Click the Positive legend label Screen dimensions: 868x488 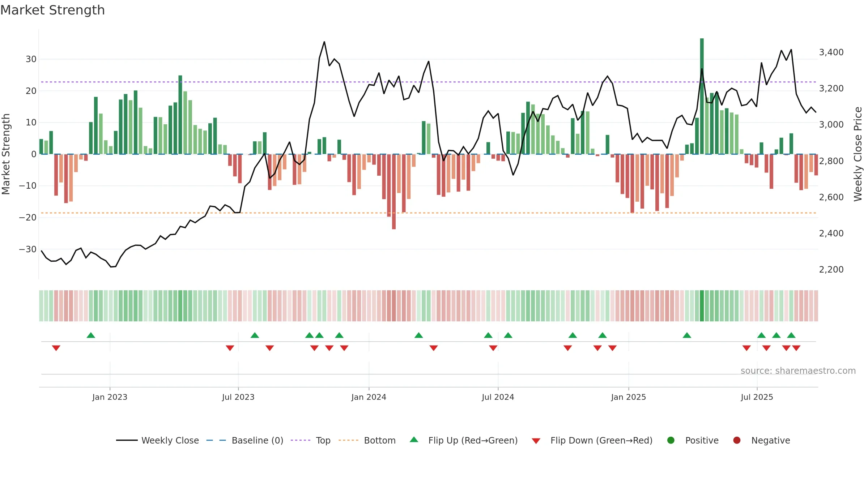[x=702, y=441]
